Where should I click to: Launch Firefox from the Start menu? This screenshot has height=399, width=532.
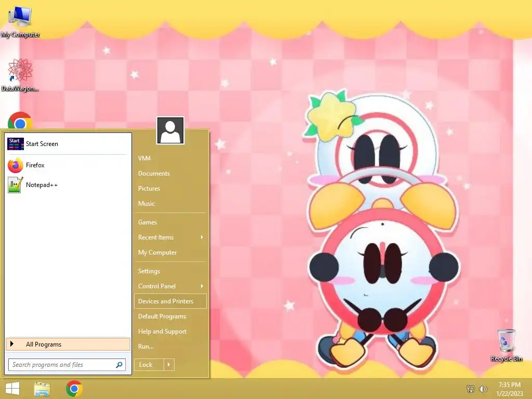coord(68,165)
